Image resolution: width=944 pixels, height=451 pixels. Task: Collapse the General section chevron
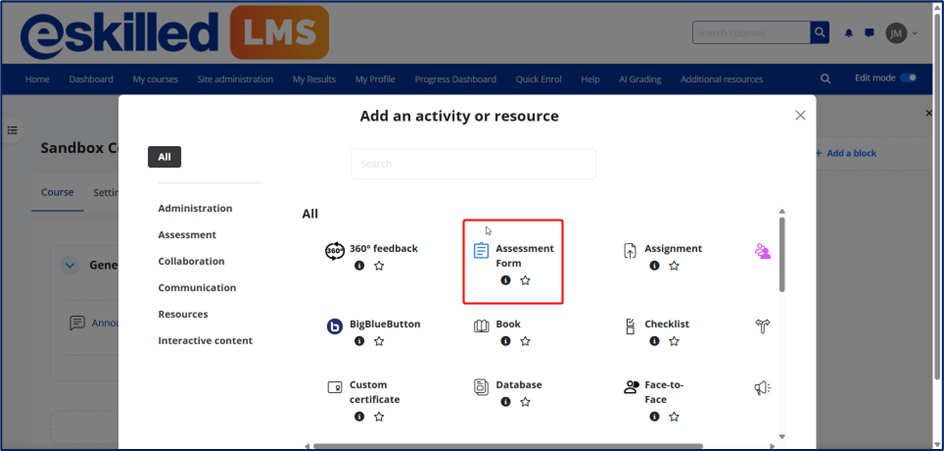click(x=70, y=265)
